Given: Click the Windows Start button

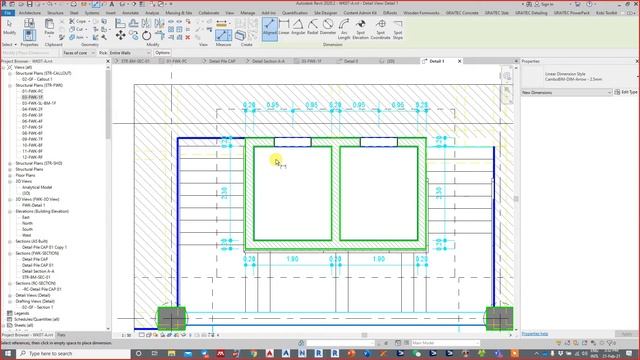Looking at the screenshot, I should 7,353.
